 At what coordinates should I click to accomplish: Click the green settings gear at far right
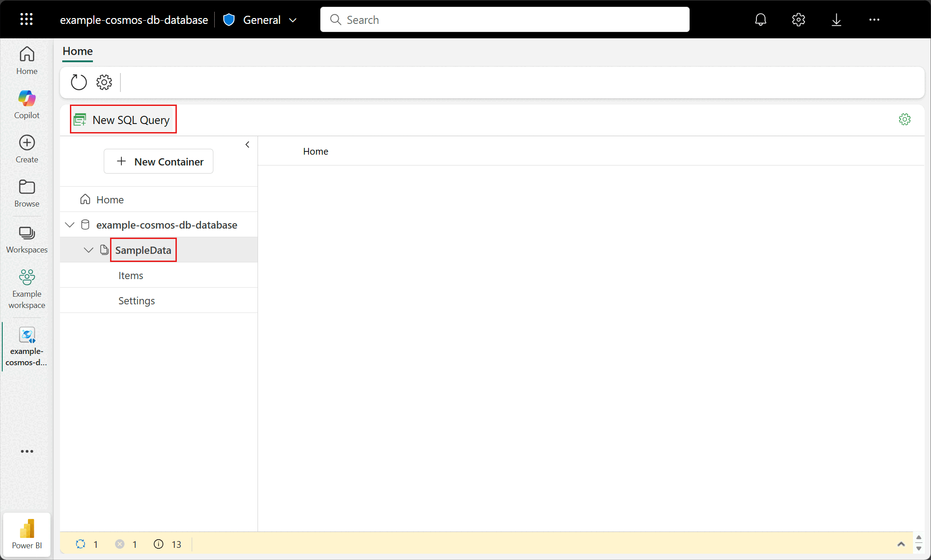pos(904,119)
